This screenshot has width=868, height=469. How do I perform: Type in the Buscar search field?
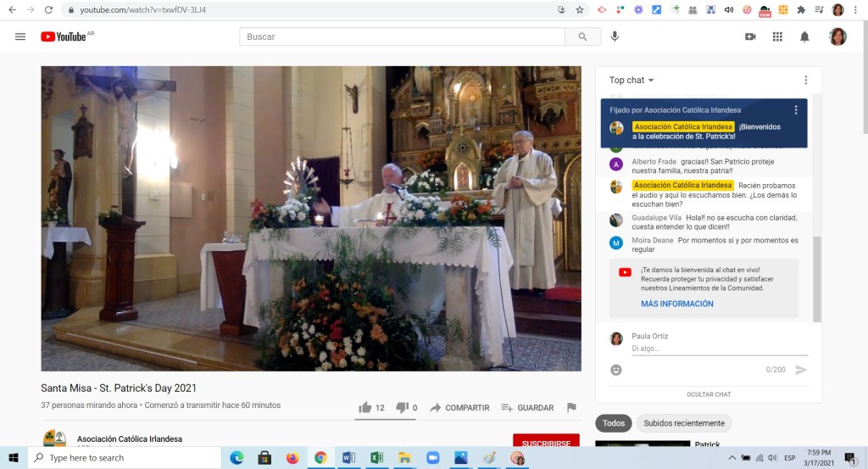[403, 36]
